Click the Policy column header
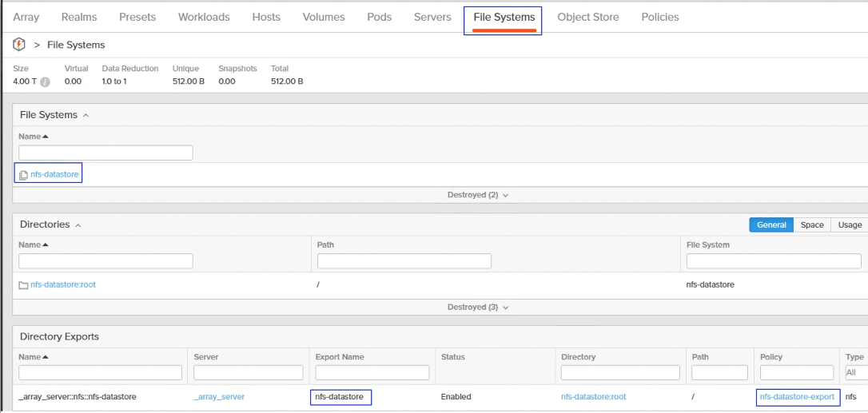Image resolution: width=868 pixels, height=413 pixels. click(771, 357)
